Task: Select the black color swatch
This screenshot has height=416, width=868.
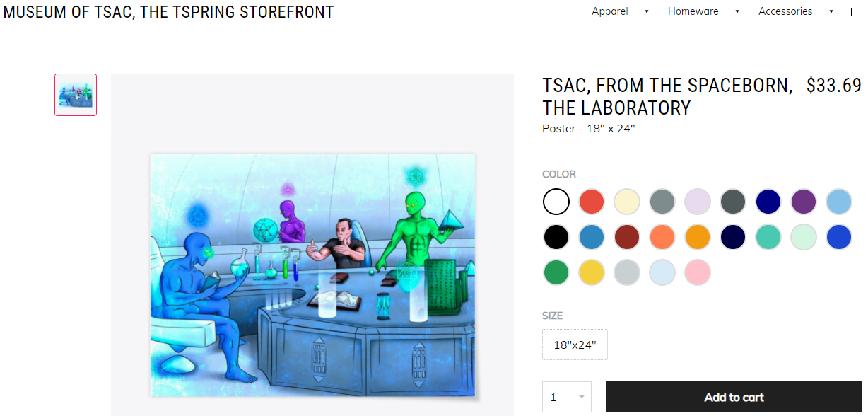Action: [556, 237]
